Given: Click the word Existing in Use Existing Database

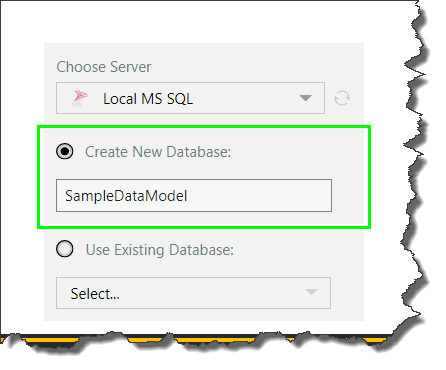Looking at the screenshot, I should (x=139, y=250).
